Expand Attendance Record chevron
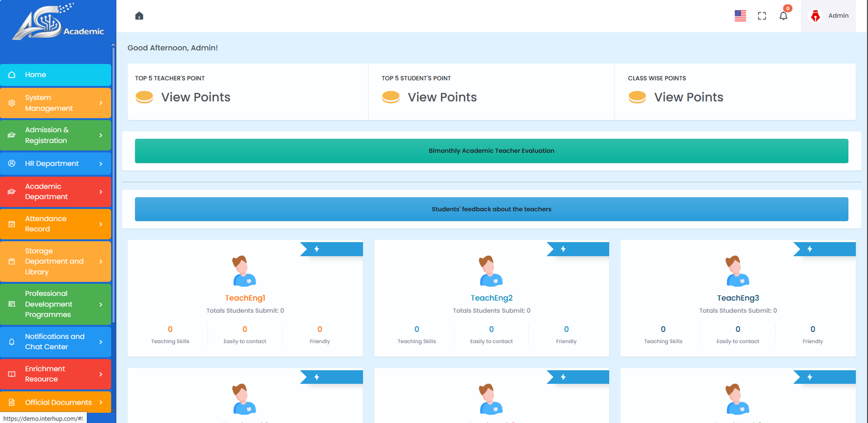 coord(101,224)
